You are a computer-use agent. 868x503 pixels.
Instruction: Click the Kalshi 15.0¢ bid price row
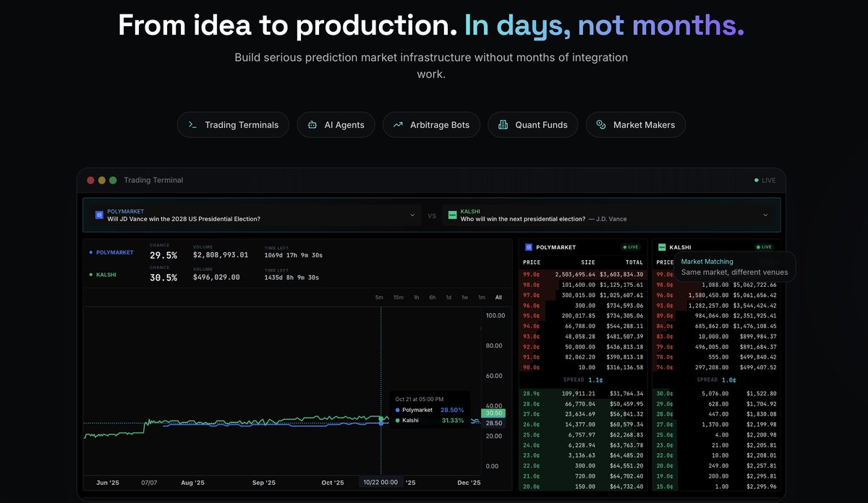(716, 486)
